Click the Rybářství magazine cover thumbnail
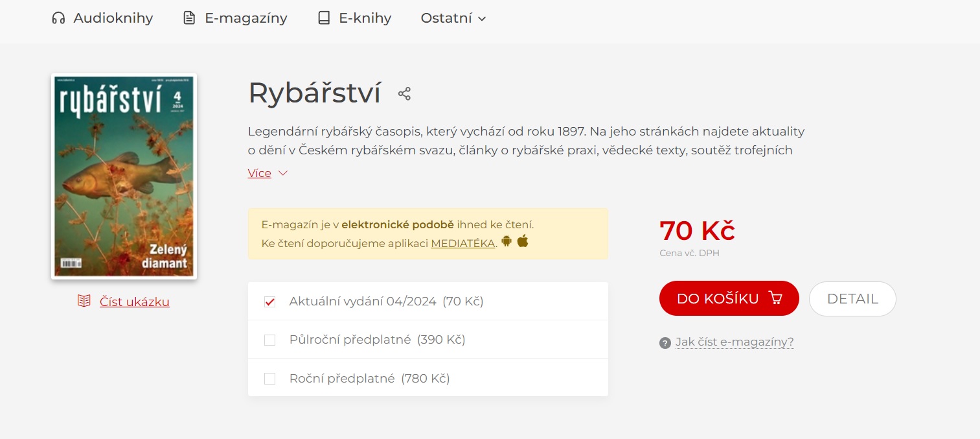Image resolution: width=980 pixels, height=439 pixels. coord(124,176)
